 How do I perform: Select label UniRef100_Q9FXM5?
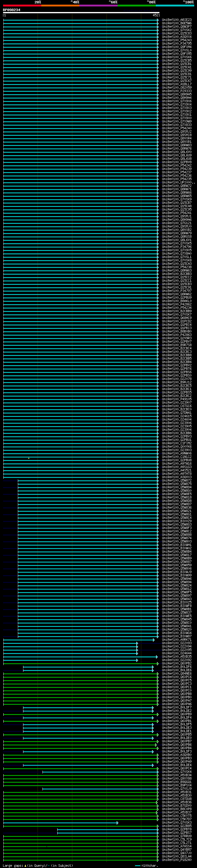pos(177,54)
